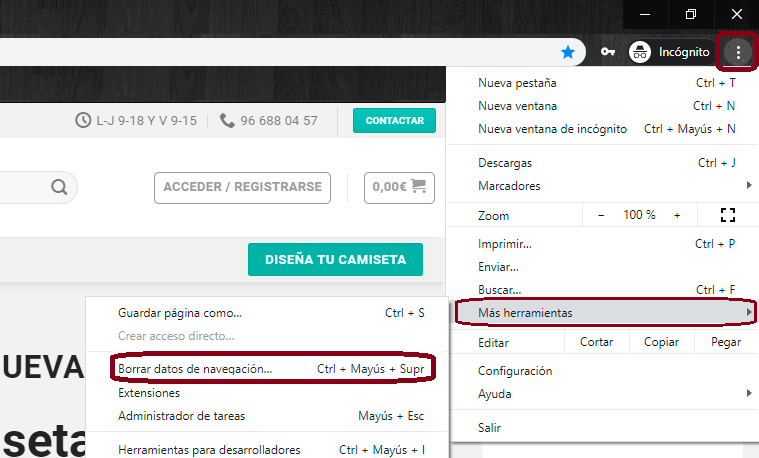Viewport: 759px width, 458px height.
Task: Click DISEÑA TU CAMISETA button
Action: coord(335,260)
